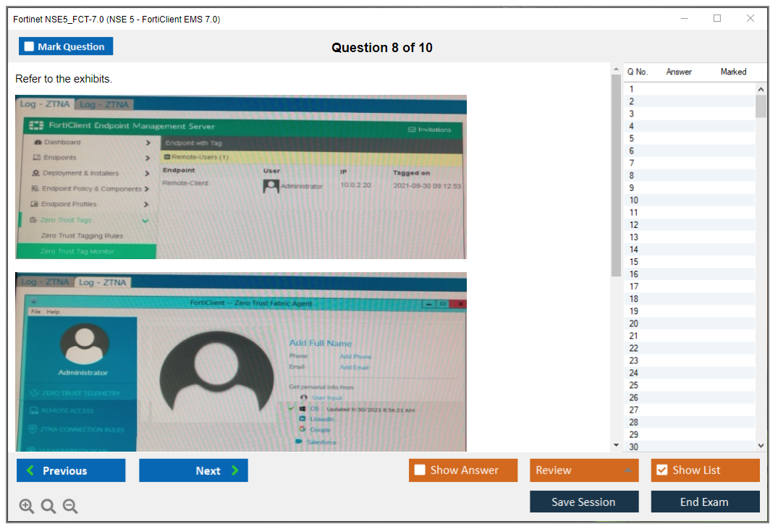The width and height of the screenshot is (778, 532).
Task: Toggle the Mark Question checkbox
Action: (29, 47)
